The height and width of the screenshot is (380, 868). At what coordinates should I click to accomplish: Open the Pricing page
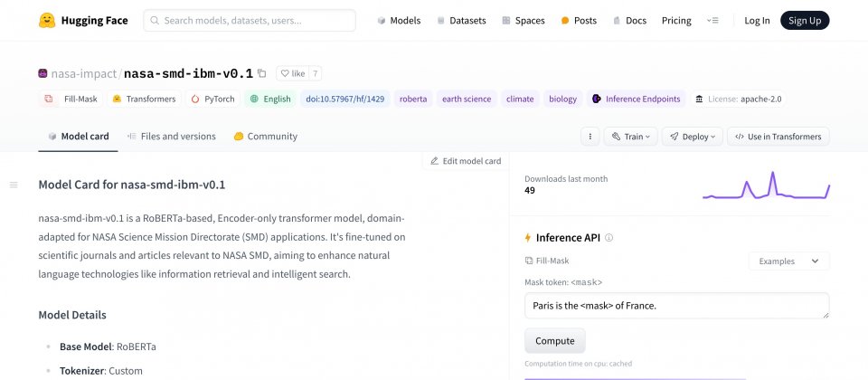coord(676,21)
